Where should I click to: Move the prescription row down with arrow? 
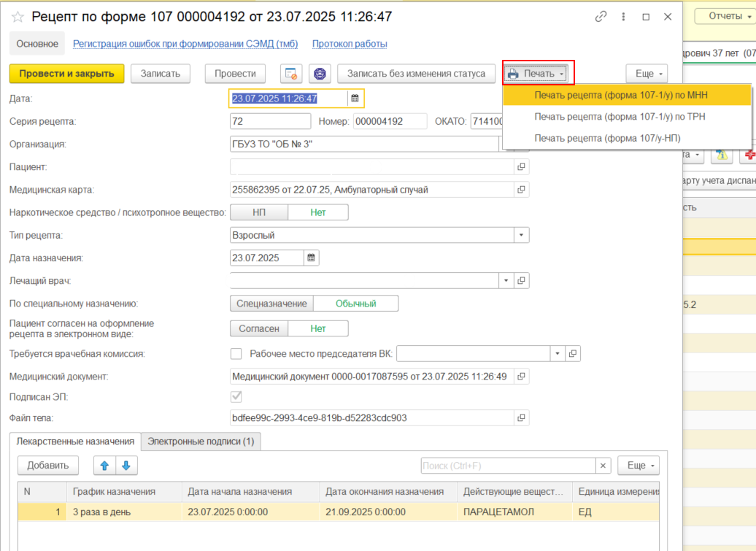tap(126, 466)
